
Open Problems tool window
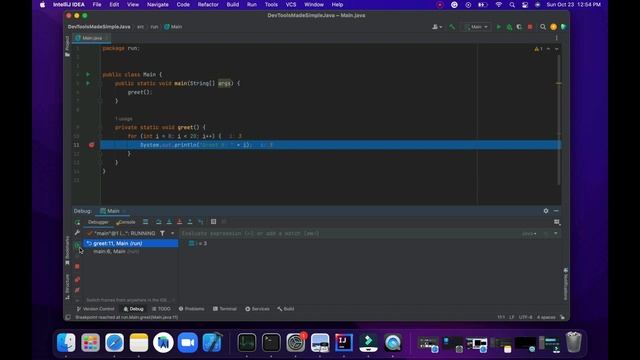tap(191, 309)
